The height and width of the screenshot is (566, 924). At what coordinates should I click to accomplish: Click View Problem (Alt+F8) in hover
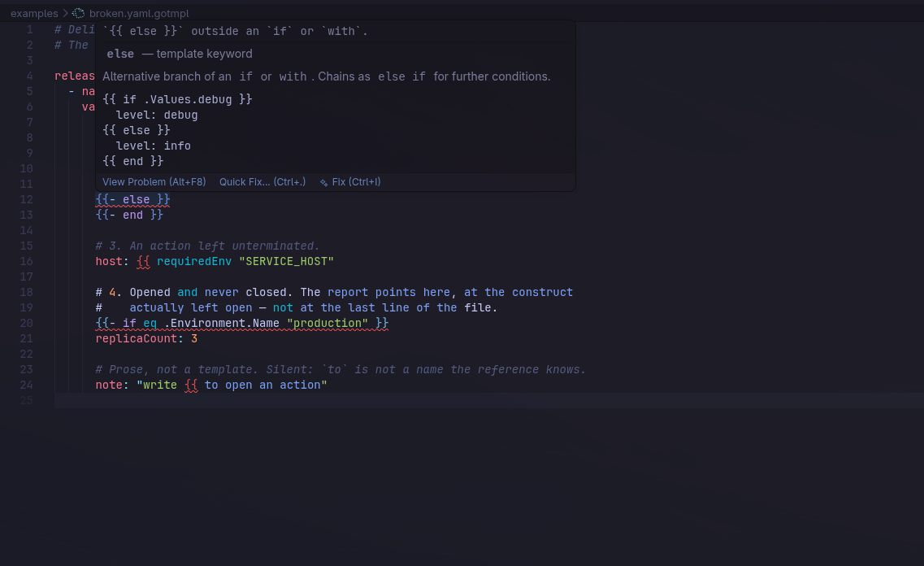154,181
